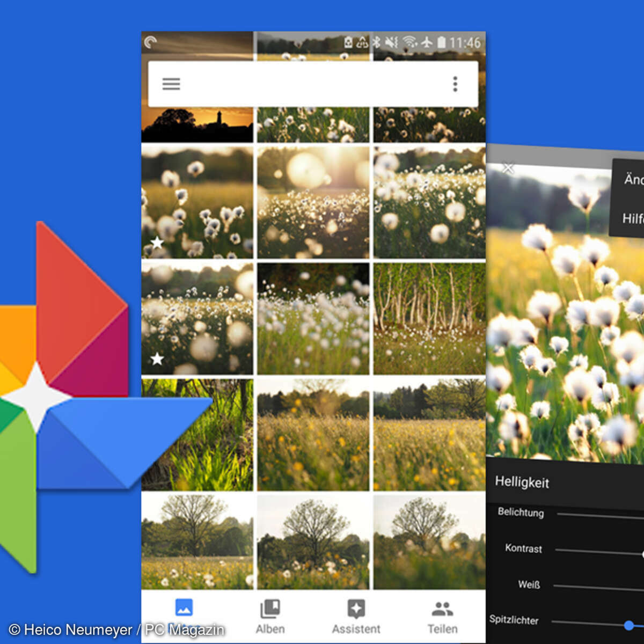Select the Fotos grid icon

182,608
